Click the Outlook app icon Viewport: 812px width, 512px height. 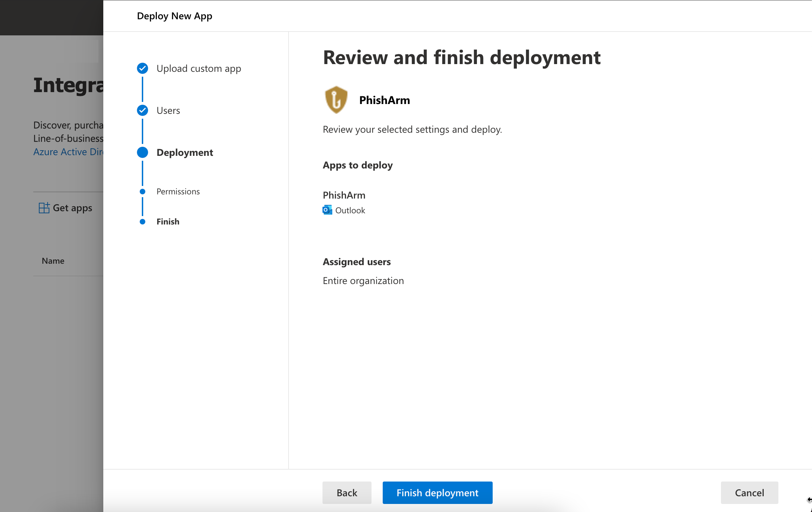327,210
